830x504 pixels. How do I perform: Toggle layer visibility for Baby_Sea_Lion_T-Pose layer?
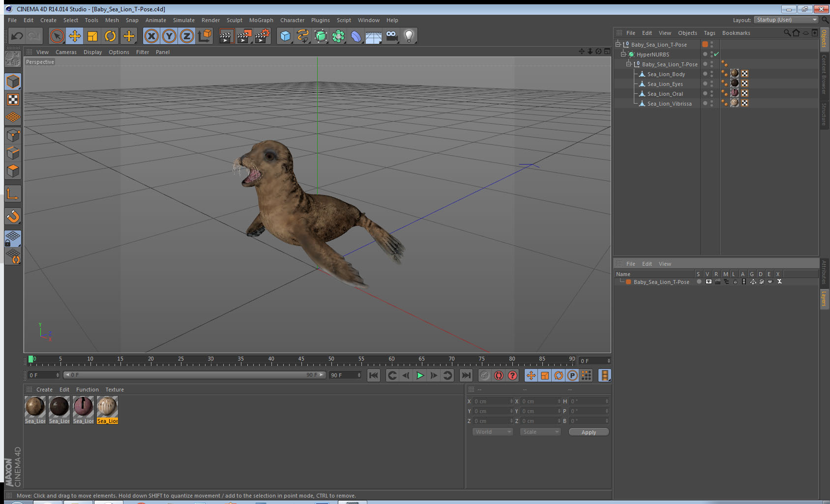(x=709, y=282)
